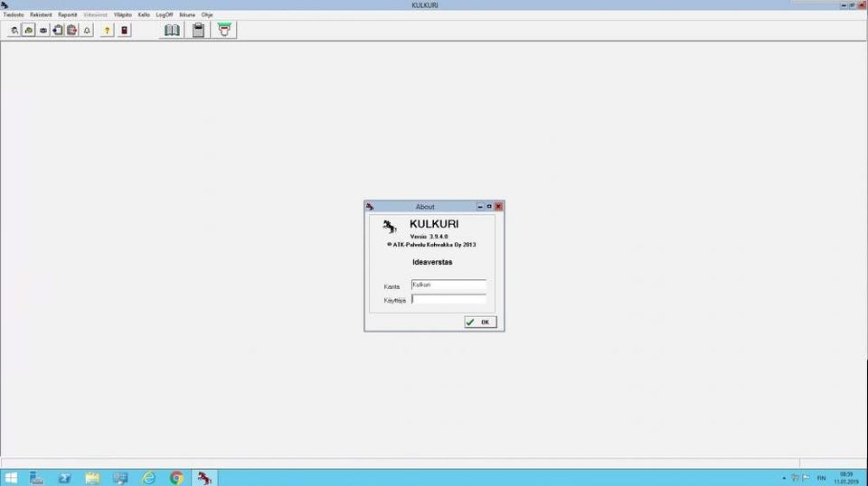
Task: Open the Kello menu
Action: [144, 15]
